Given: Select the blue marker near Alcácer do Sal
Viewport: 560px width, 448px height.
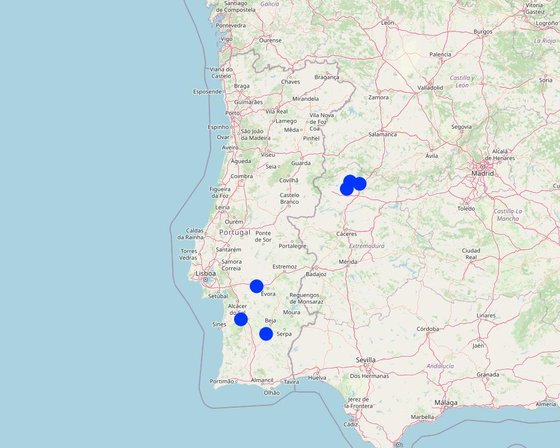Looking at the screenshot, I should pos(241,319).
